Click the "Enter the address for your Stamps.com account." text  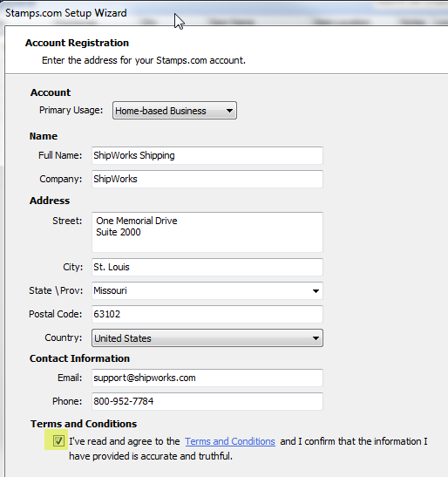(x=144, y=60)
